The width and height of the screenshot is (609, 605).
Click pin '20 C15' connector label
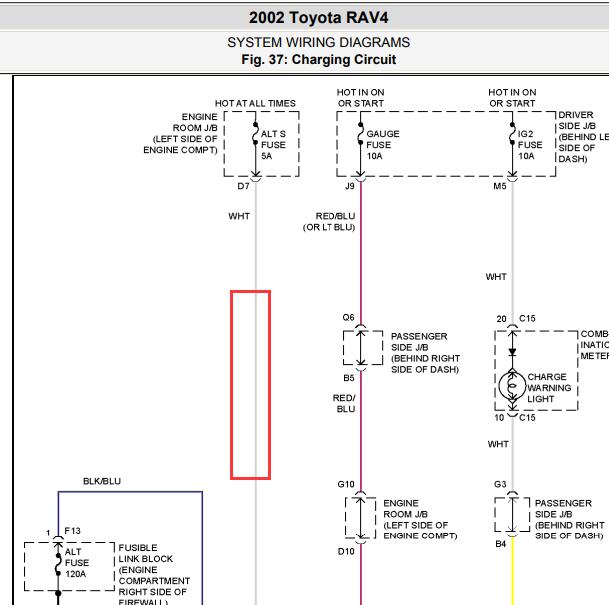[x=516, y=319]
